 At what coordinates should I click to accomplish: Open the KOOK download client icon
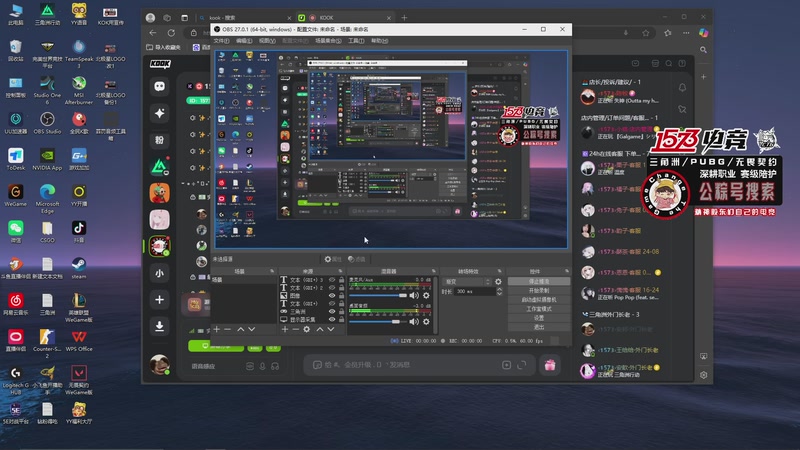[x=160, y=326]
